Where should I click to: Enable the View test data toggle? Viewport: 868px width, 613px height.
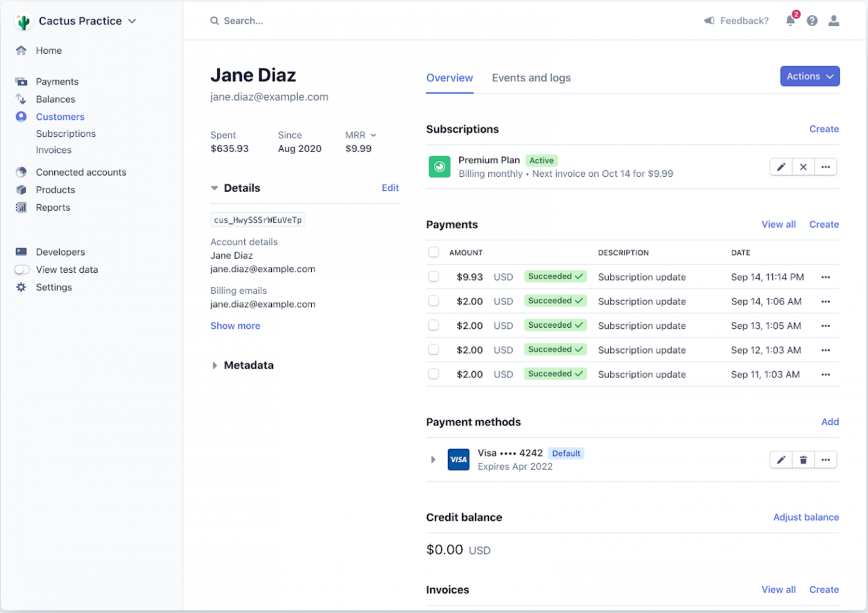point(21,269)
